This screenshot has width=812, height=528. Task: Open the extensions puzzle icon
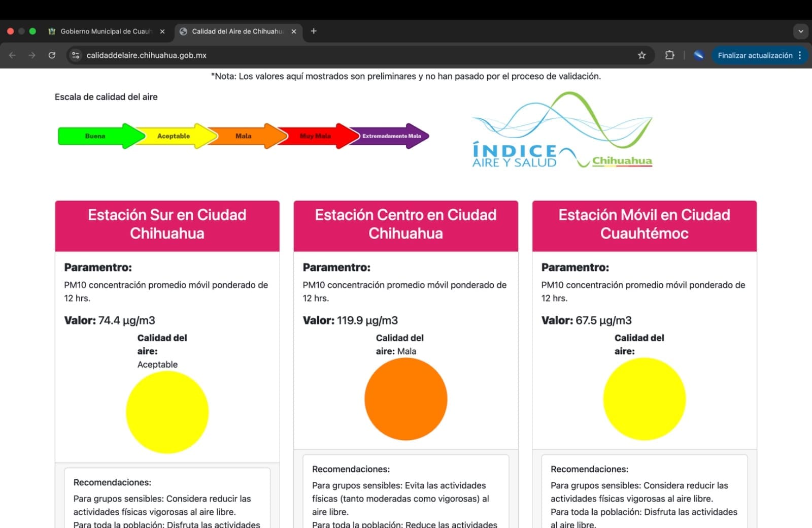click(669, 55)
